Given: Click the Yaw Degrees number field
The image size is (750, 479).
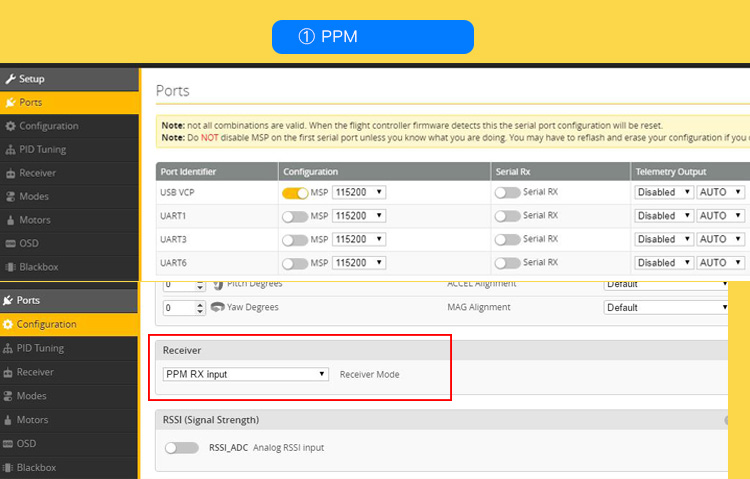Looking at the screenshot, I should [x=176, y=308].
